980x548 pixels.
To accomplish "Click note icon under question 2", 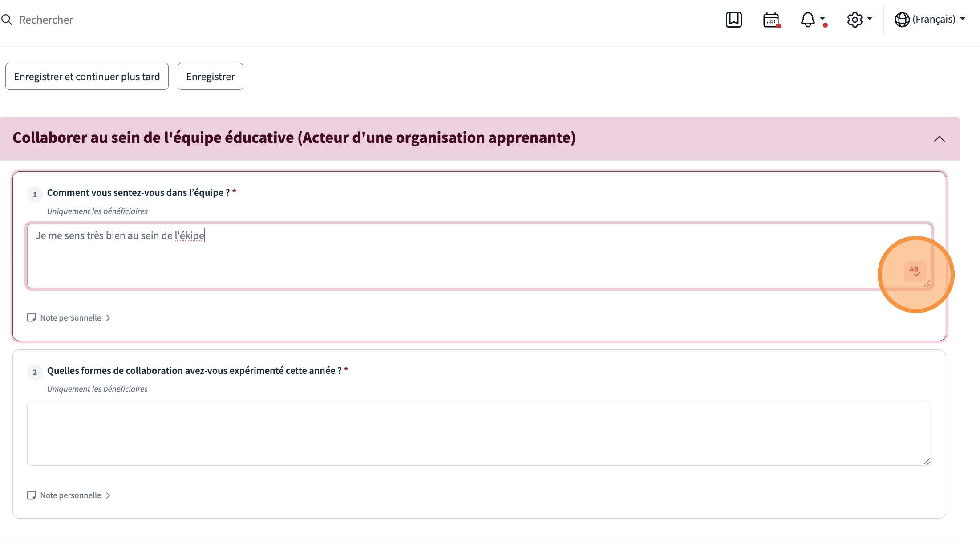I will pos(31,495).
